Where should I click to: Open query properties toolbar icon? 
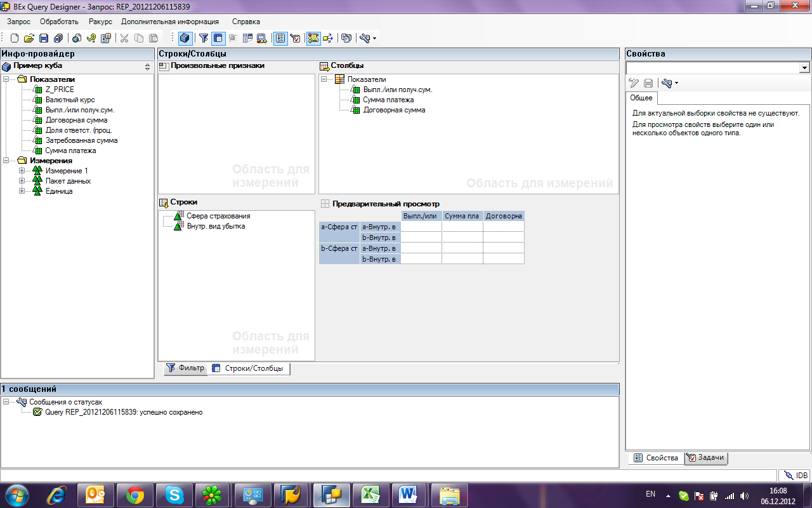click(106, 38)
